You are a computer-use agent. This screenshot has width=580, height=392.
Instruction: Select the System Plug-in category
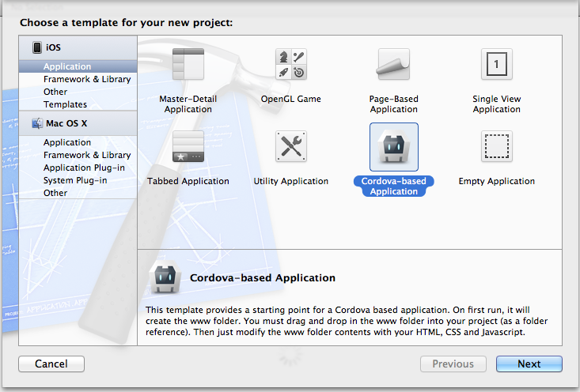pyautogui.click(x=75, y=180)
